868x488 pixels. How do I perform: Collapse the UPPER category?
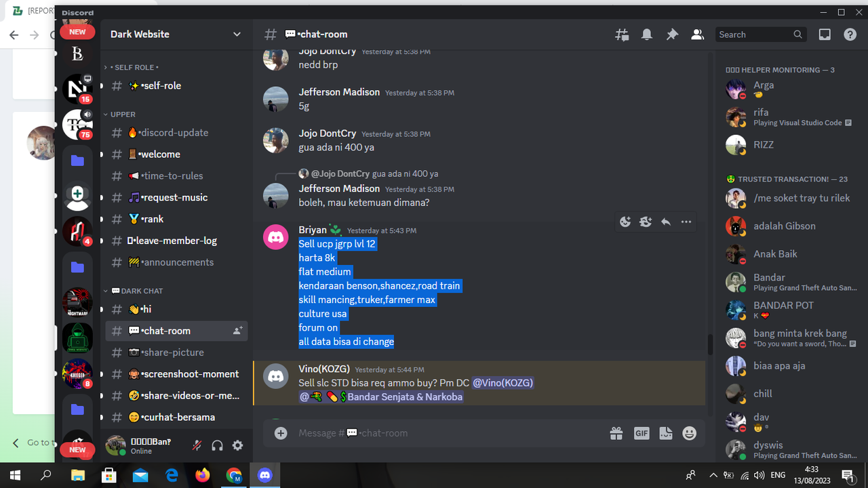click(x=119, y=115)
